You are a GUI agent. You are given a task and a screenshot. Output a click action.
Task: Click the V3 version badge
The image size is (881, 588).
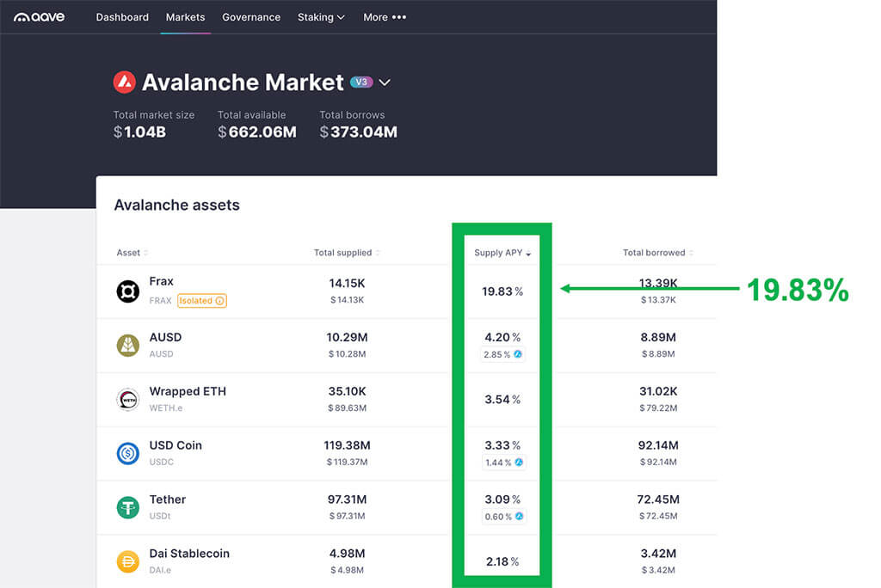coord(360,83)
